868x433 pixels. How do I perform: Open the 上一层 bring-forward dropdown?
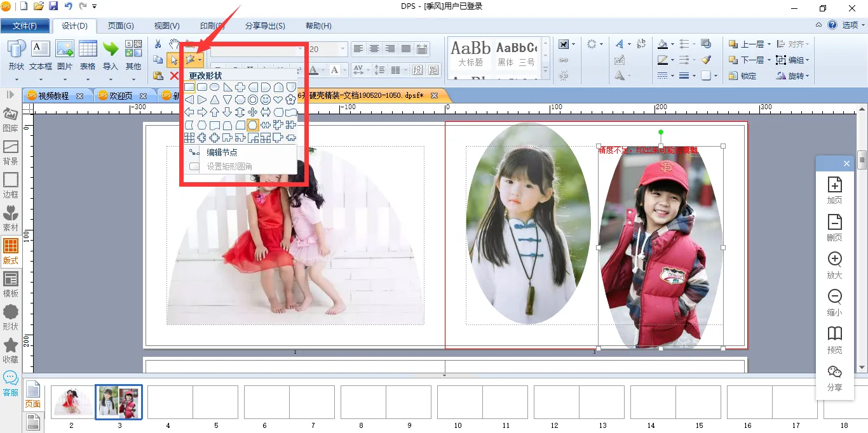tap(769, 44)
